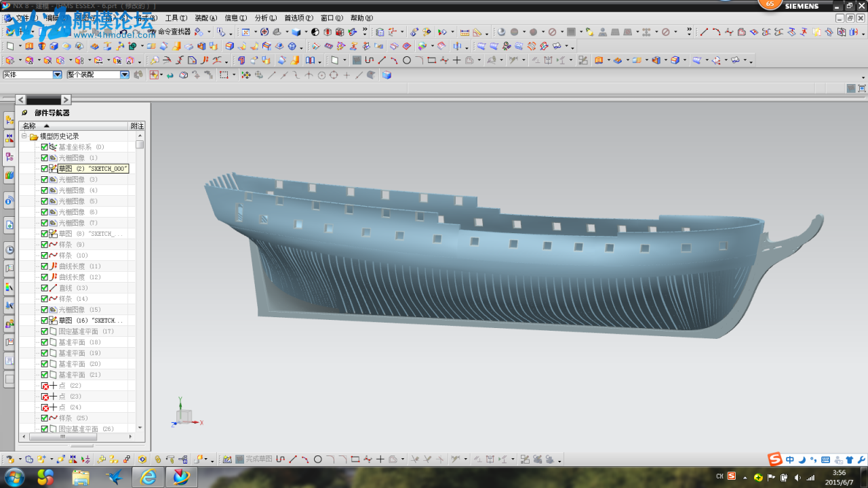Collapse the 模型历史记录 tree node

[x=24, y=136]
